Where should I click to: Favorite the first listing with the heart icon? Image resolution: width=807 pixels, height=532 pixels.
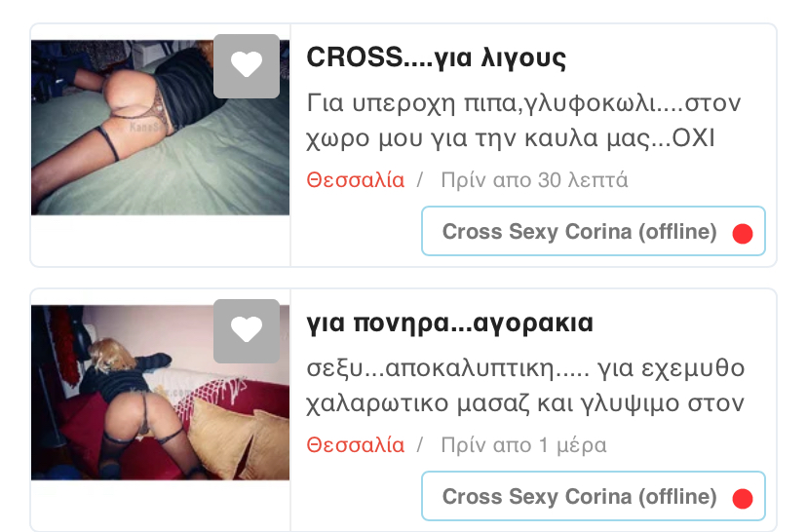click(x=247, y=66)
